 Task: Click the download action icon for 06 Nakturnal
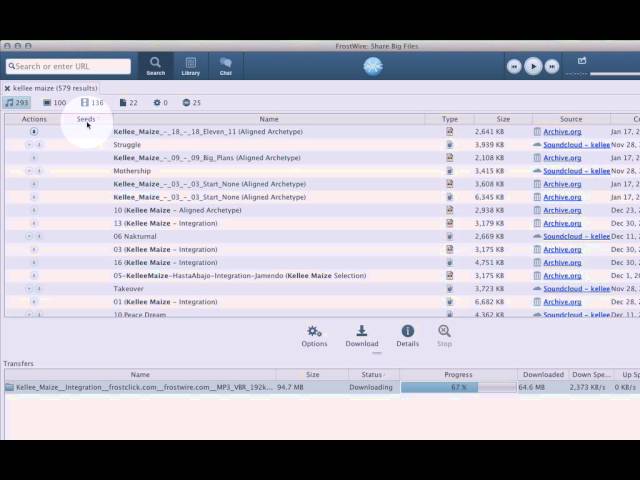(39, 236)
